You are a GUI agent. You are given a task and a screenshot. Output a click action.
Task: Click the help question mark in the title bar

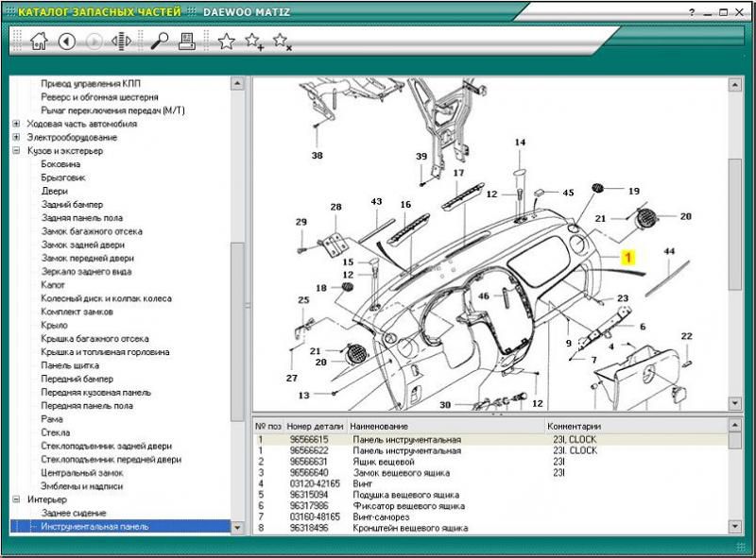[693, 12]
